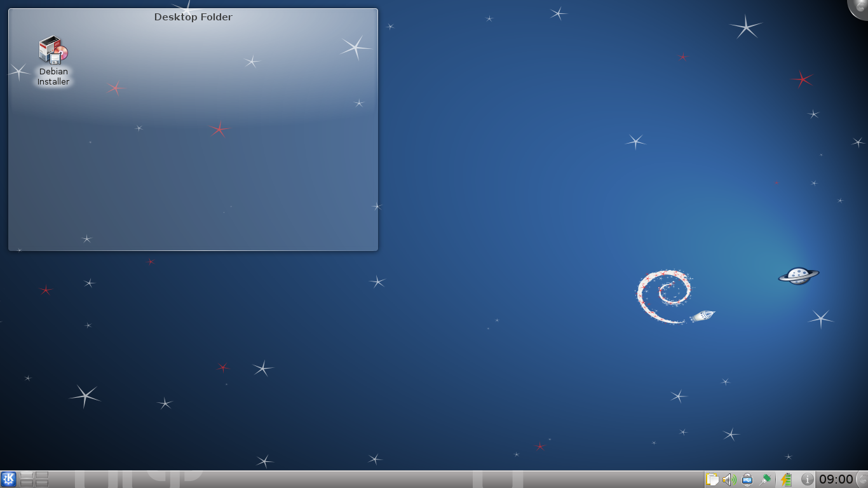This screenshot has width=868, height=488.
Task: Open the network connection plug tray icon
Action: tap(765, 479)
